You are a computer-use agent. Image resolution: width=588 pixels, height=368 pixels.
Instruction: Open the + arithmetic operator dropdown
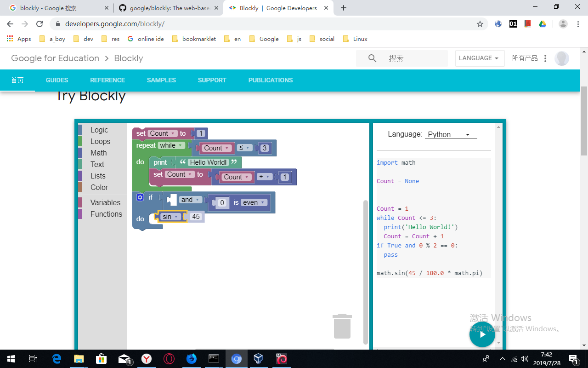tap(265, 177)
